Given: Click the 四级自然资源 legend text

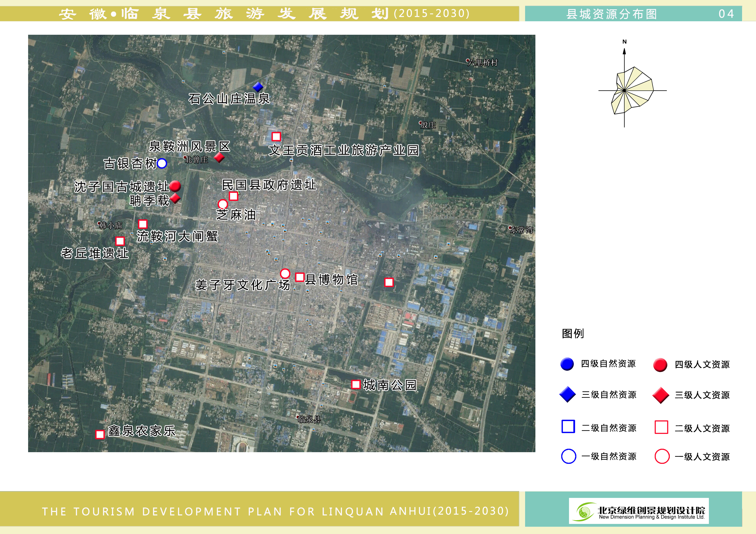Looking at the screenshot, I should pyautogui.click(x=608, y=364).
